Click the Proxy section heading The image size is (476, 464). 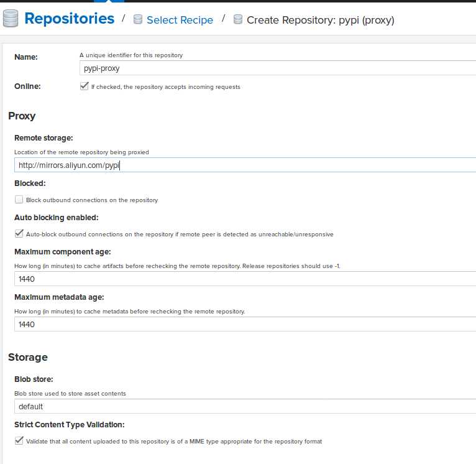tap(22, 116)
